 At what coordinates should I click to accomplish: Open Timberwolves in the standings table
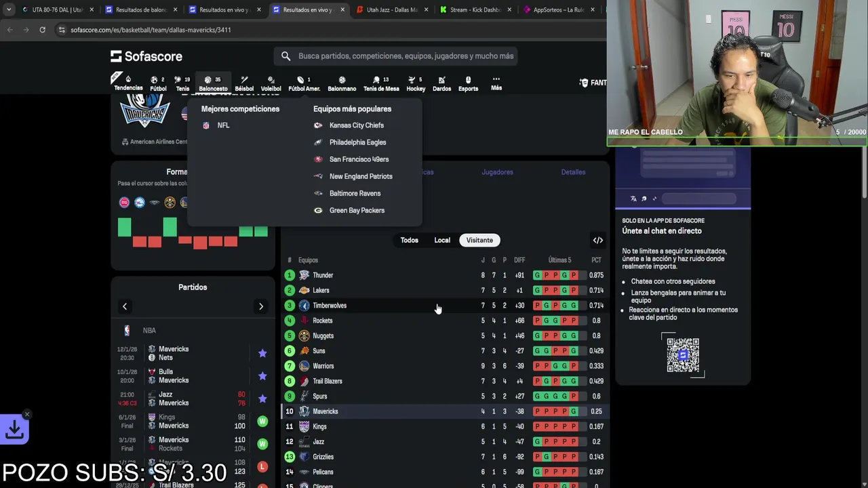pyautogui.click(x=444, y=306)
